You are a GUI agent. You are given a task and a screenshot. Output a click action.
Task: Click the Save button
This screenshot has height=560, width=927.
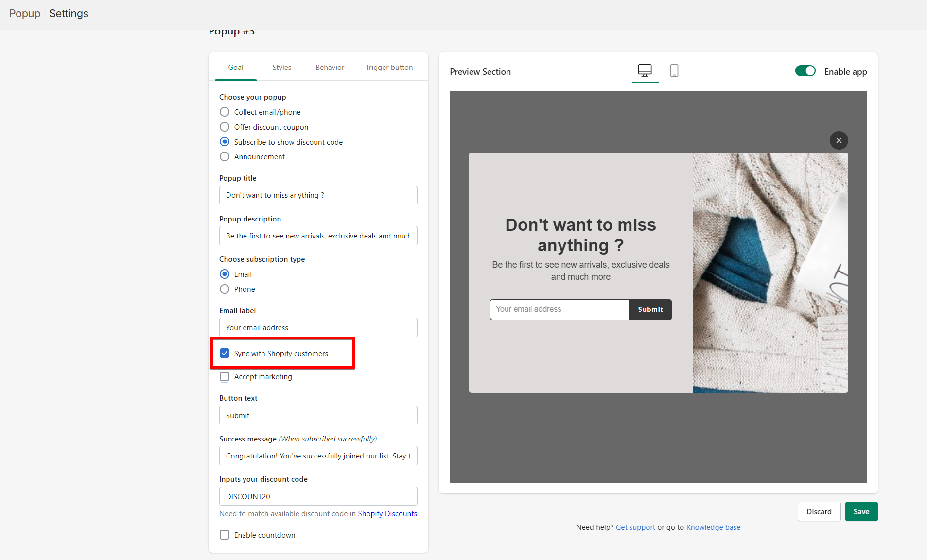861,511
